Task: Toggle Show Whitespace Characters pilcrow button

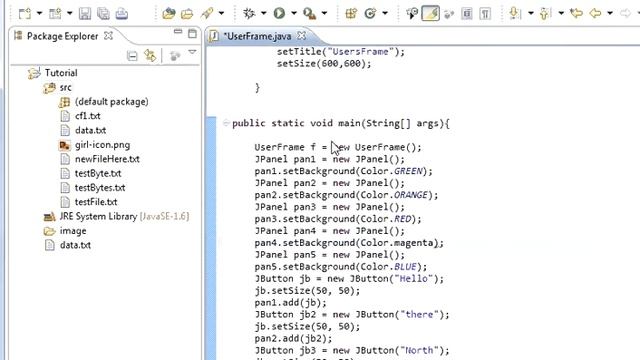Action: point(485,13)
